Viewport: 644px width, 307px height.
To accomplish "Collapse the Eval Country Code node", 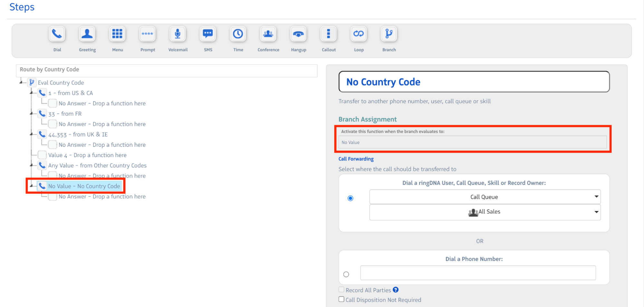I will (21, 82).
